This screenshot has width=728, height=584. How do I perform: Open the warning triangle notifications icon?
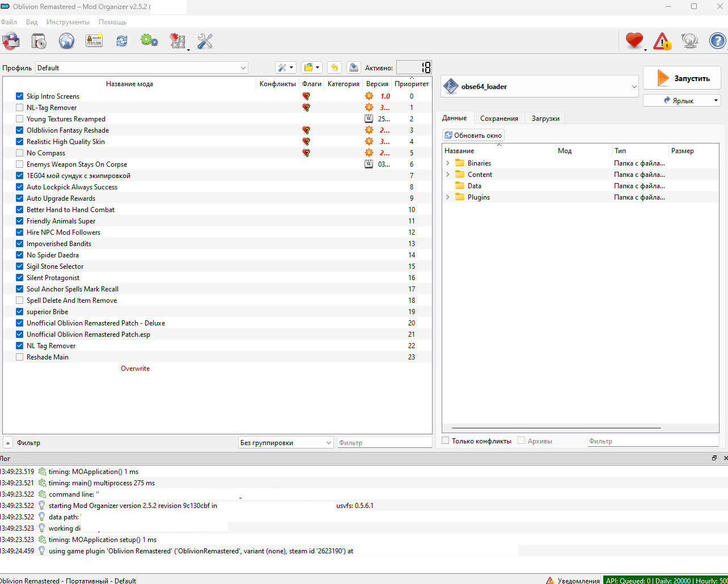pos(662,41)
